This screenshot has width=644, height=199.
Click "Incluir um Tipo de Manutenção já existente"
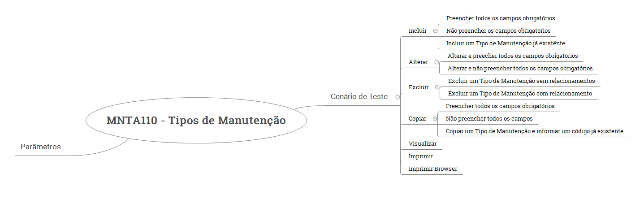pos(506,43)
